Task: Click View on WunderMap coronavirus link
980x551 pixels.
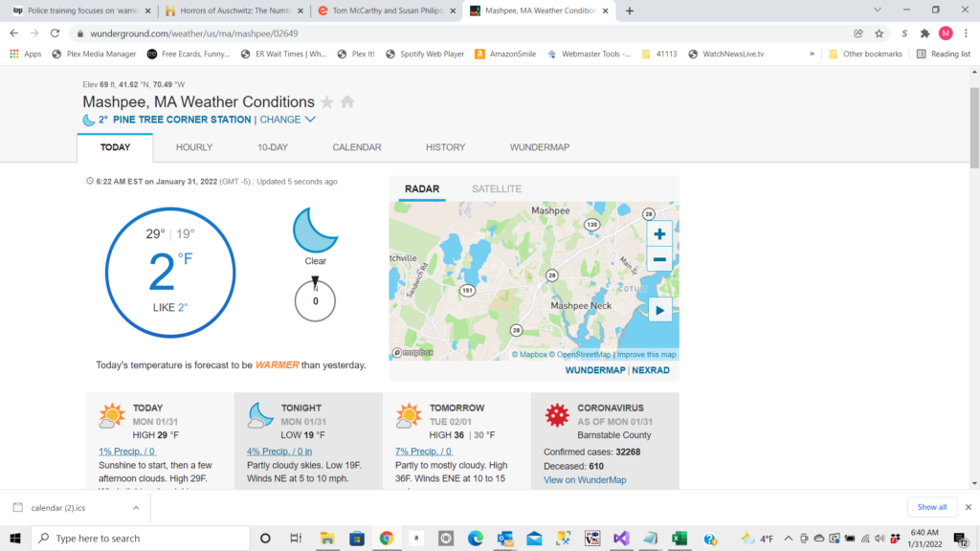Action: click(585, 480)
